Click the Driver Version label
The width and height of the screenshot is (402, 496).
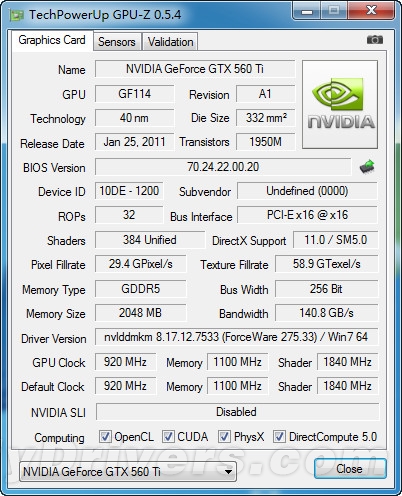pos(54,339)
